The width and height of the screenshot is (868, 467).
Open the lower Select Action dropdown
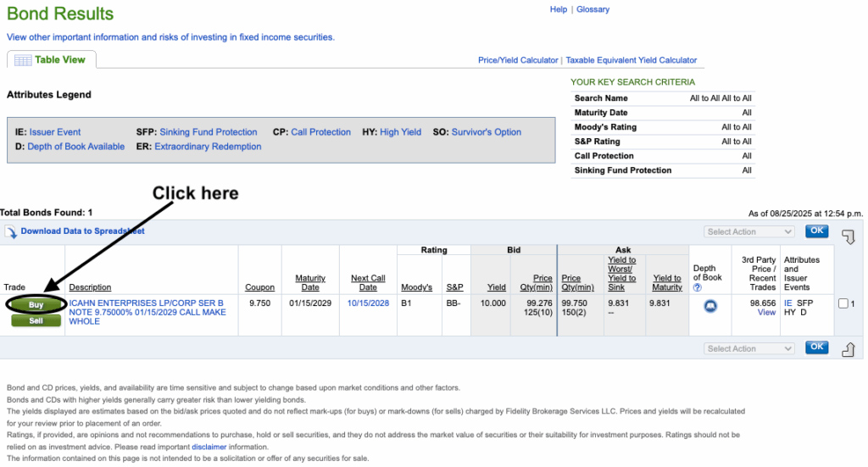coord(749,348)
